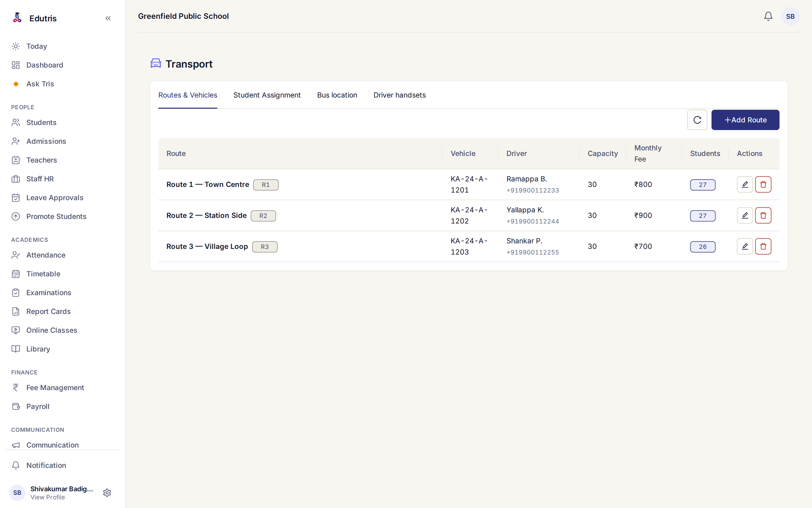The image size is (812, 508).
Task: Switch to the Student Assignment tab
Action: pyautogui.click(x=267, y=95)
